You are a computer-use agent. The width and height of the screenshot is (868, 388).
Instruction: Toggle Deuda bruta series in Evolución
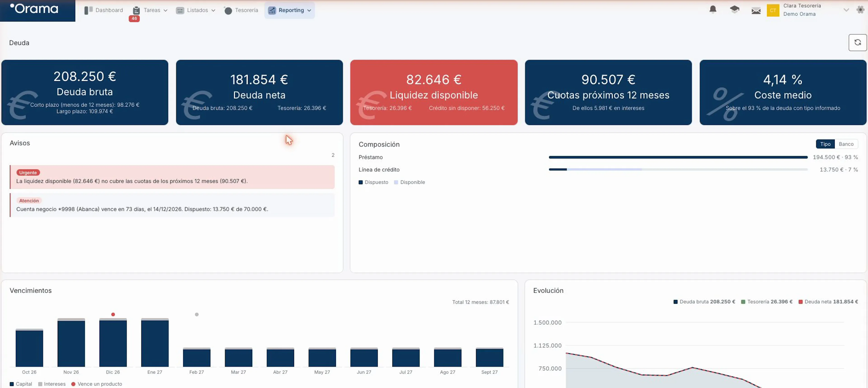click(704, 302)
